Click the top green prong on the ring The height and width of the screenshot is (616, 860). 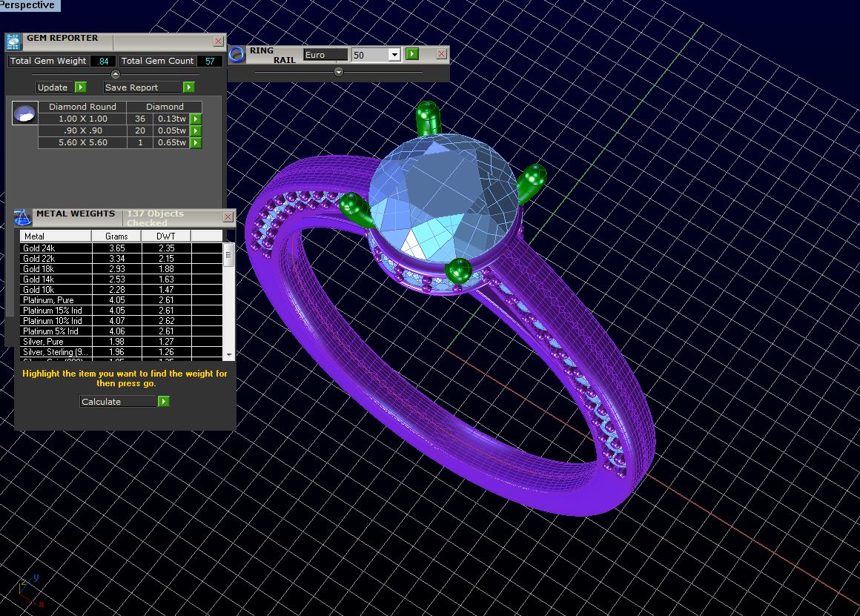428,118
